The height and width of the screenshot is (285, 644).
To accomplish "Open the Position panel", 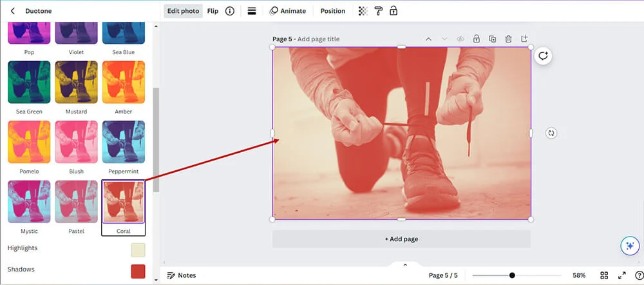I will 332,11.
